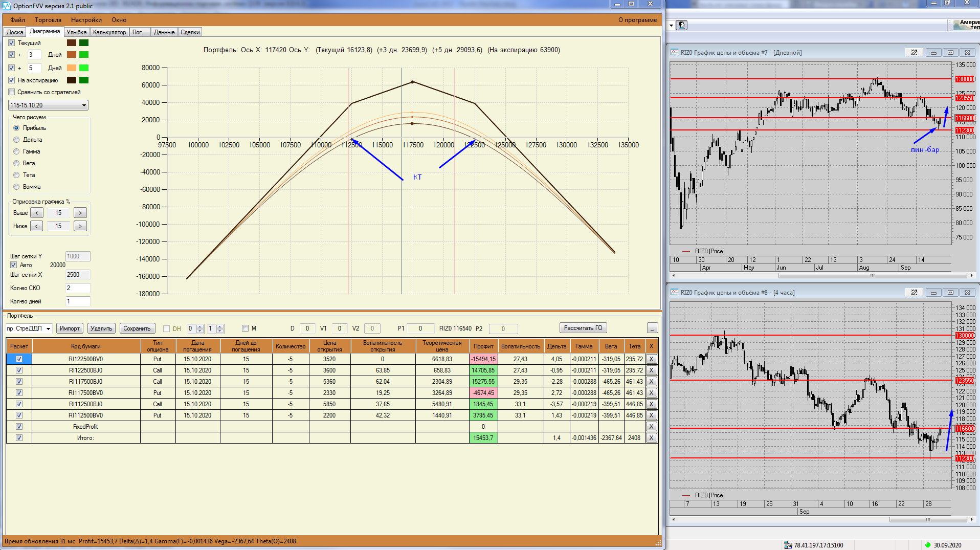
Task: Delete the RI117500BV0 row with X
Action: [x=651, y=393]
